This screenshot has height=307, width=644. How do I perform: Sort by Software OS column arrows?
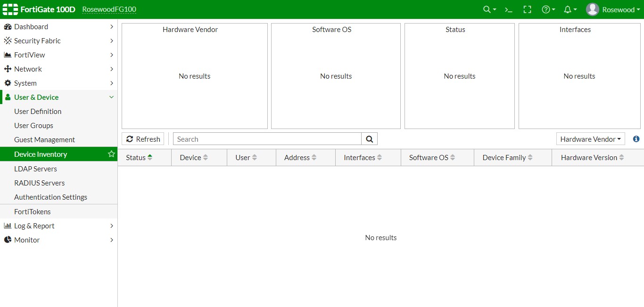click(x=453, y=158)
